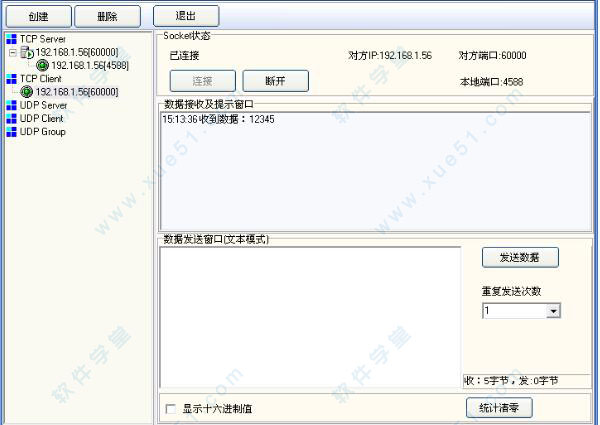
Task: Click the 创建 (Create) button
Action: click(39, 16)
